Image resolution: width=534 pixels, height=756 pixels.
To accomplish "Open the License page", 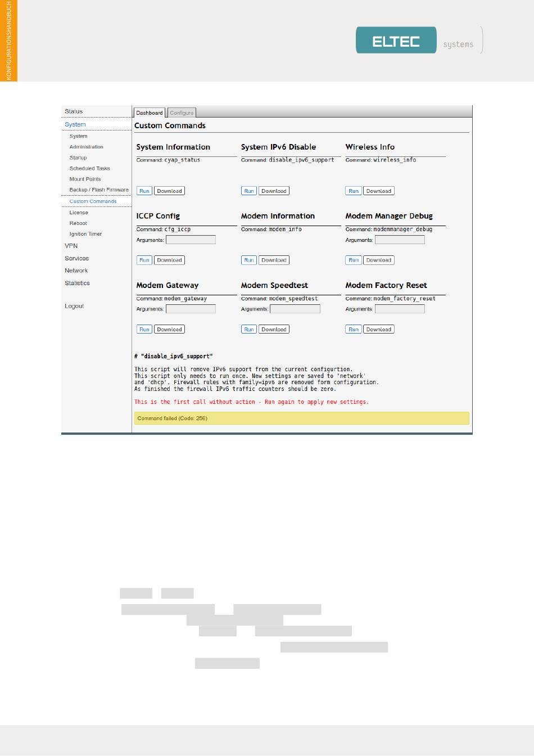I will pyautogui.click(x=79, y=213).
